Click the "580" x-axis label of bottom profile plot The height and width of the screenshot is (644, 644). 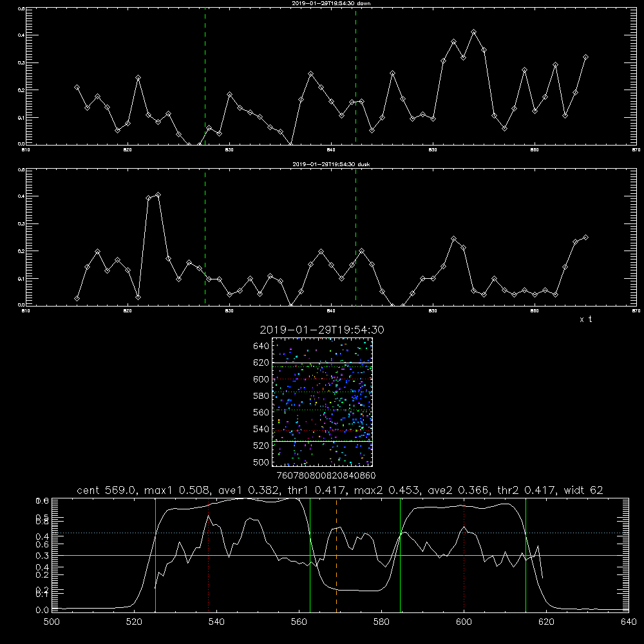click(x=381, y=622)
